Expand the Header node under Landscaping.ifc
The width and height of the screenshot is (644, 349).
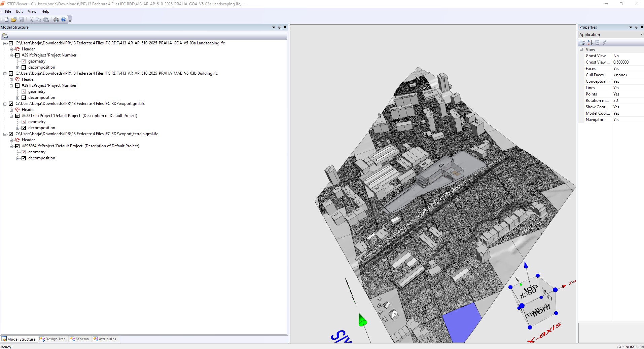point(11,49)
